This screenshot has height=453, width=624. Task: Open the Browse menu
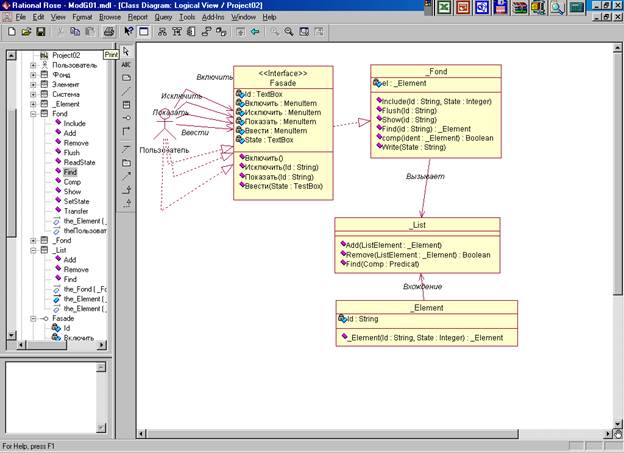tap(110, 17)
